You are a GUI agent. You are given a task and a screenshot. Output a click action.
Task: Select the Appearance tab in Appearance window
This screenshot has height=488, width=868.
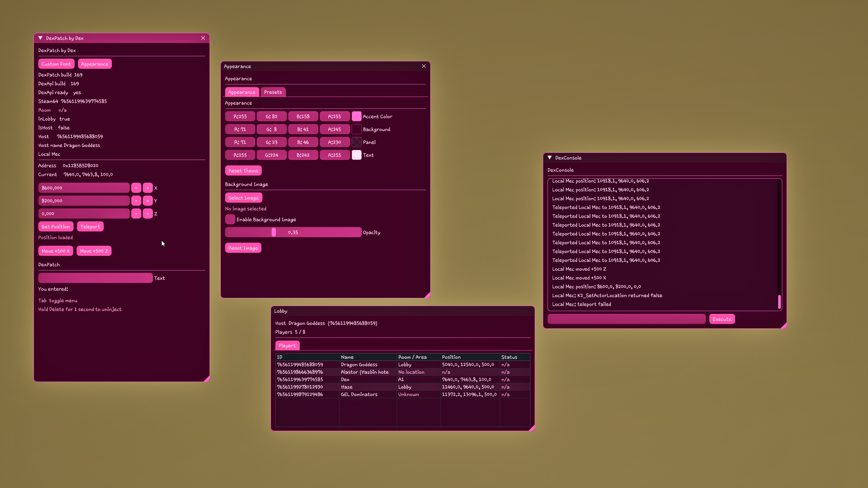pyautogui.click(x=242, y=92)
